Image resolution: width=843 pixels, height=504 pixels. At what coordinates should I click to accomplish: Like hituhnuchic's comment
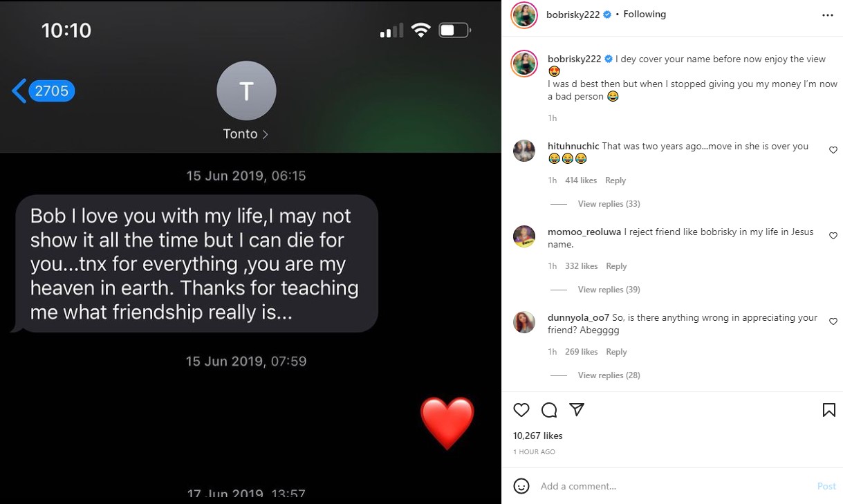(x=833, y=150)
